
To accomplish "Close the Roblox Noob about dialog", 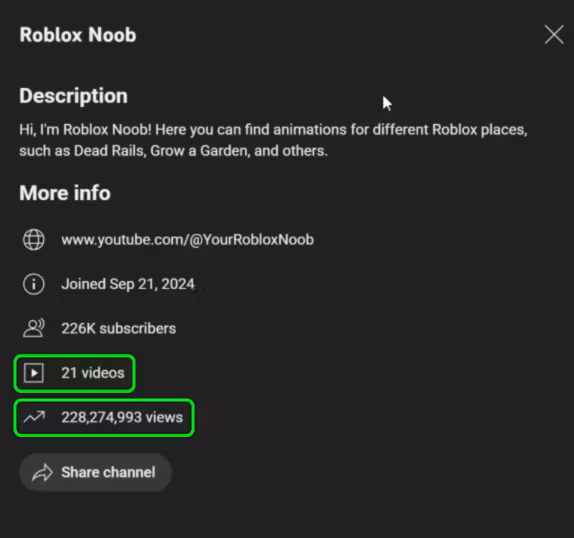I will tap(554, 35).
